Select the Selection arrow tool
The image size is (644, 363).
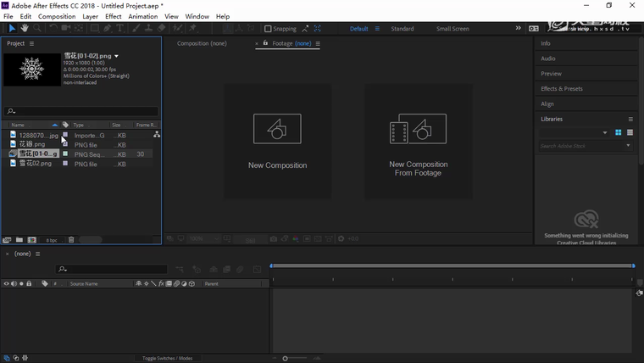12,28
